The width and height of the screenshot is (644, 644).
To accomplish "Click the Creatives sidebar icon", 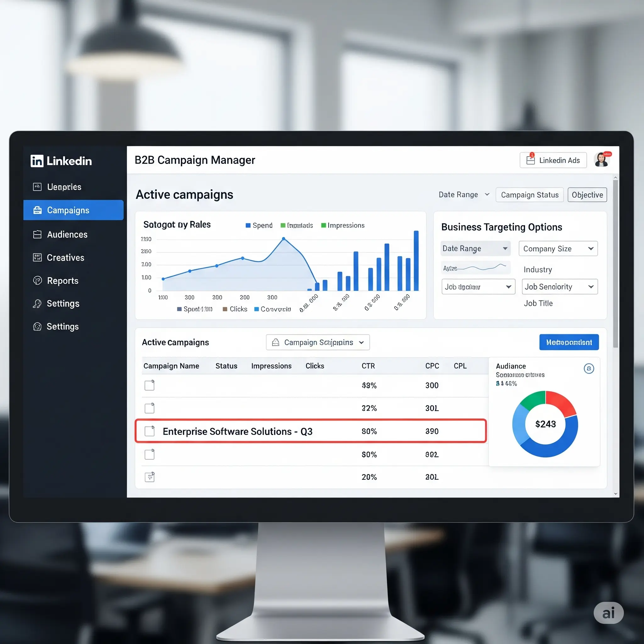I will click(x=37, y=258).
